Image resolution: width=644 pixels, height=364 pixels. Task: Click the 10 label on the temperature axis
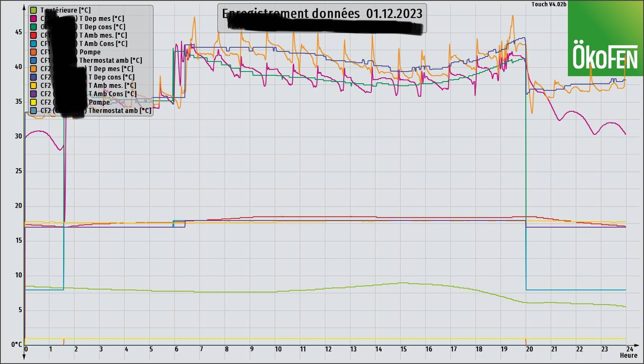pos(18,275)
